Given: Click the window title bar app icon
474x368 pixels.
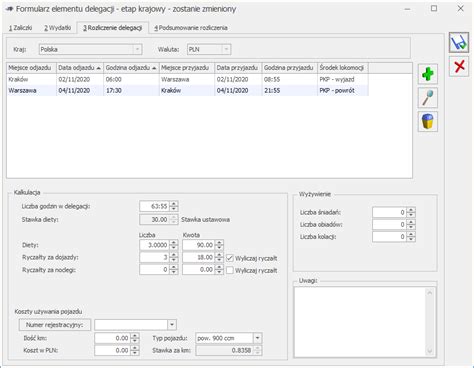Looking at the screenshot, I should pos(9,9).
